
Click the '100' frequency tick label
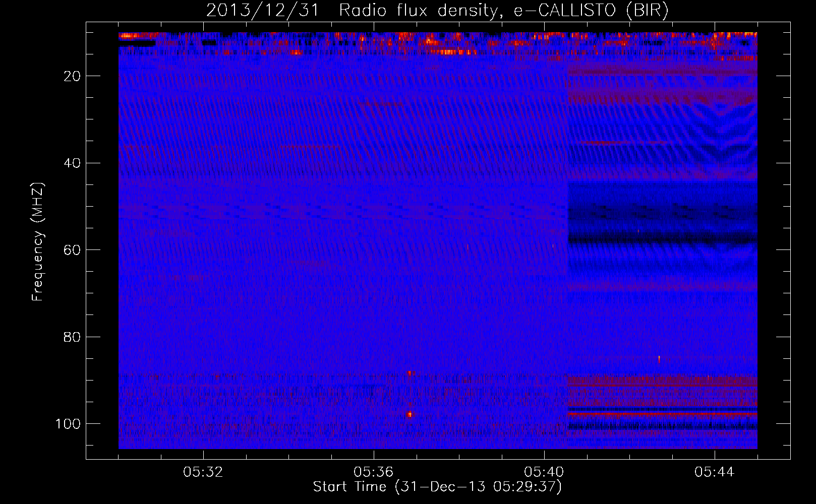[x=68, y=423]
